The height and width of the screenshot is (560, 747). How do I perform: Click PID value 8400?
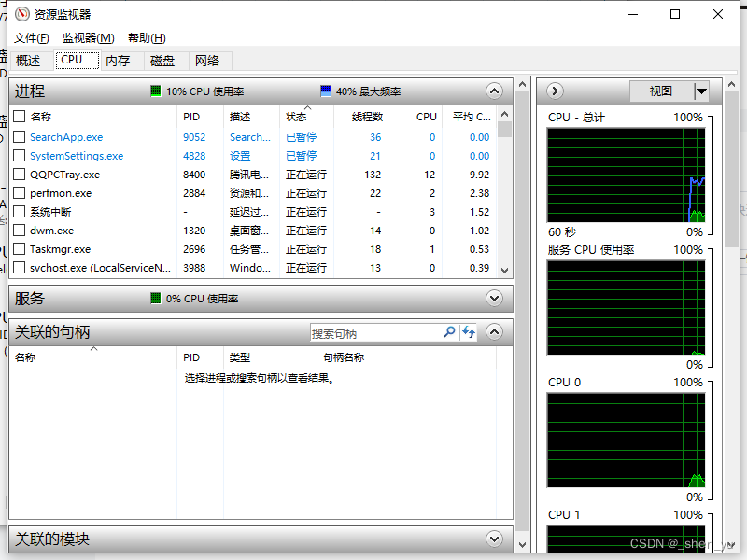pyautogui.click(x=194, y=175)
